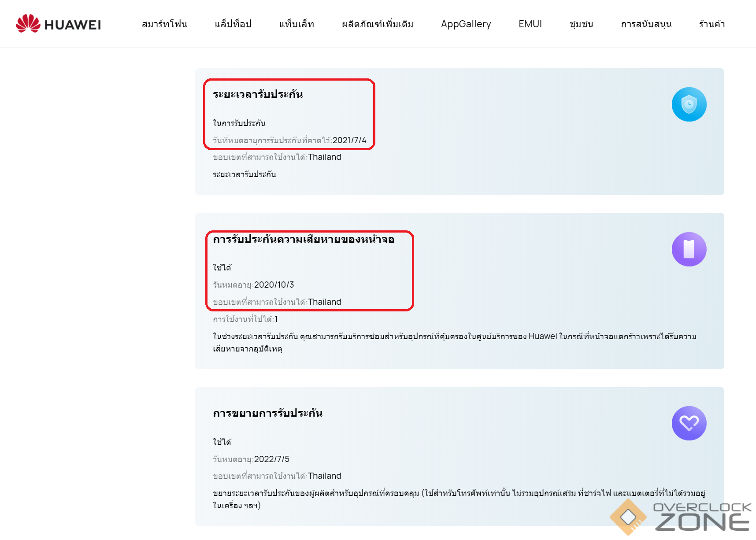This screenshot has width=756, height=540.
Task: Click the Huawei logo
Action: (x=58, y=24)
